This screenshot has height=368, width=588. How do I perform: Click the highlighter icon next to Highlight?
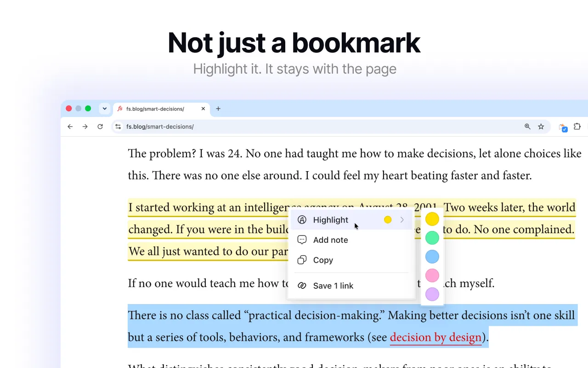[302, 220]
